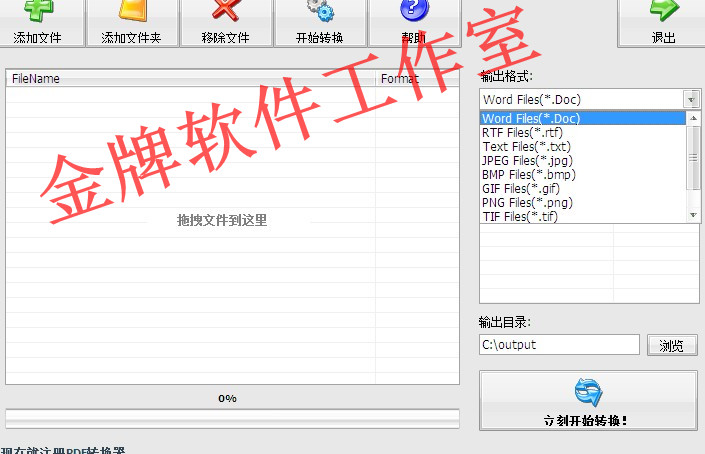Click the format list scroll down arrow
The image size is (705, 454).
click(693, 216)
